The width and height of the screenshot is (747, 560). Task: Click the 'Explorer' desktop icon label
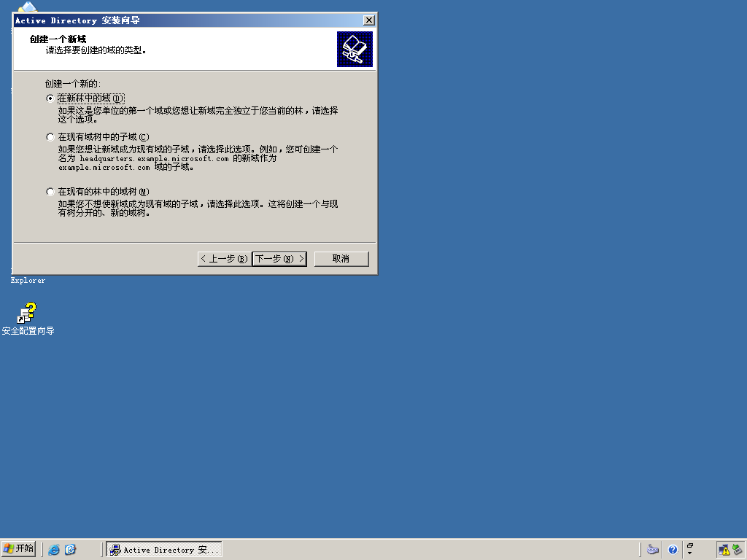click(28, 281)
